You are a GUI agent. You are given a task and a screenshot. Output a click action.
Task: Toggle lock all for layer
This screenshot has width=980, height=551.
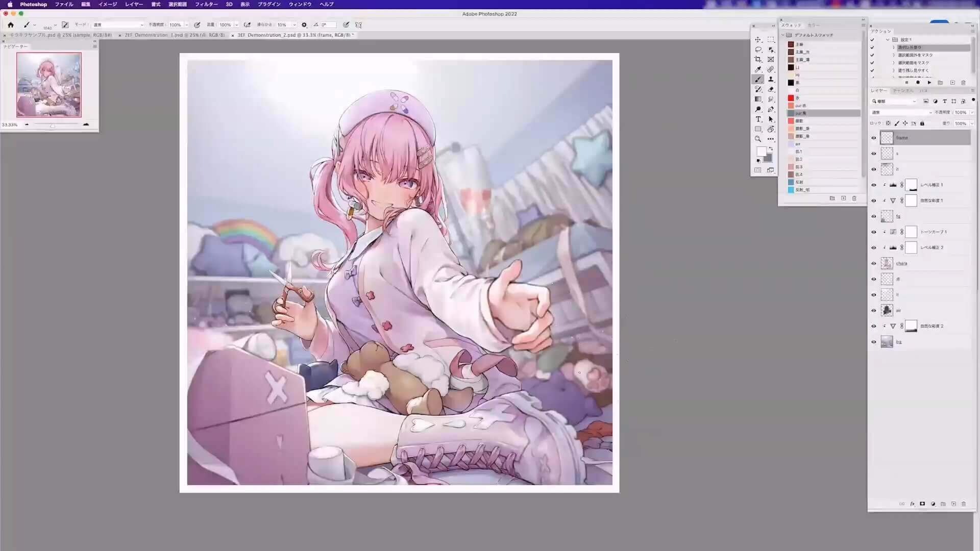coord(922,123)
